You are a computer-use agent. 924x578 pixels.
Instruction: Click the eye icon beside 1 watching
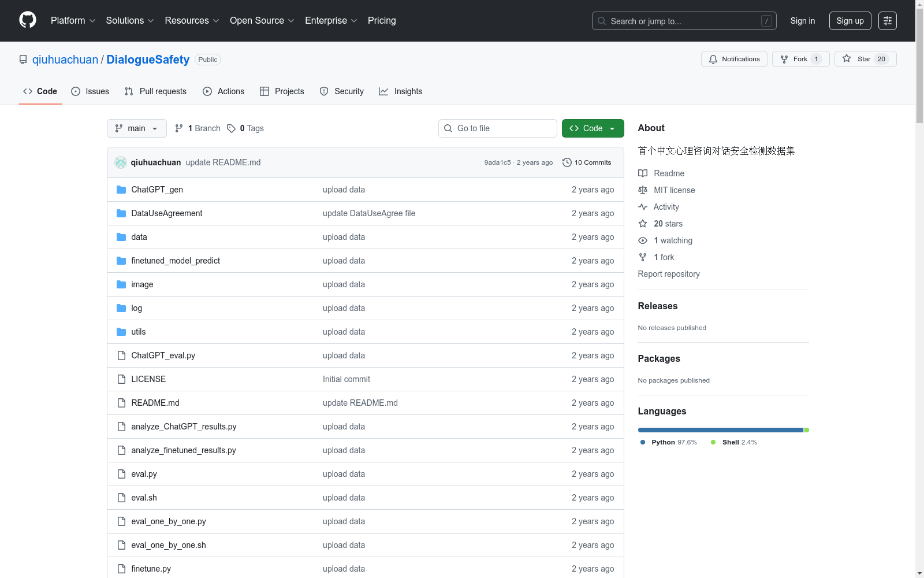[x=643, y=240]
